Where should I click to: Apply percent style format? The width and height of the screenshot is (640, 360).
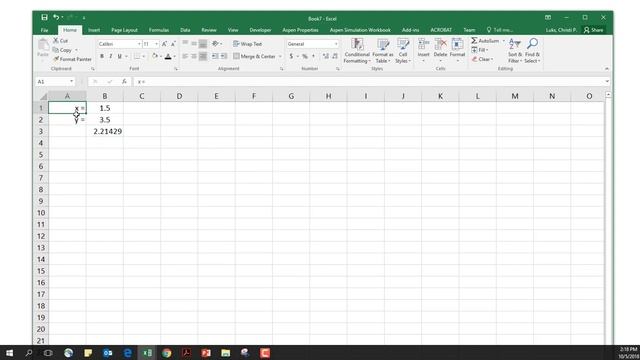[x=304, y=56]
